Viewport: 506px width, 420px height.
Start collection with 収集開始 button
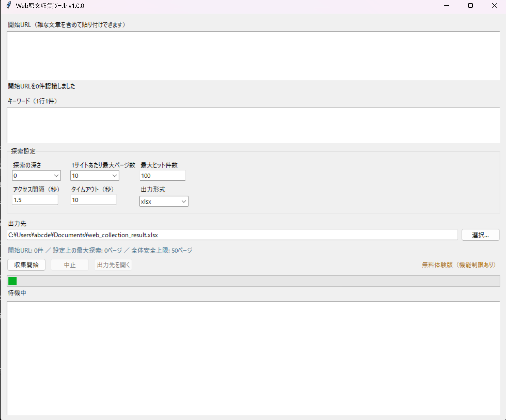26,265
